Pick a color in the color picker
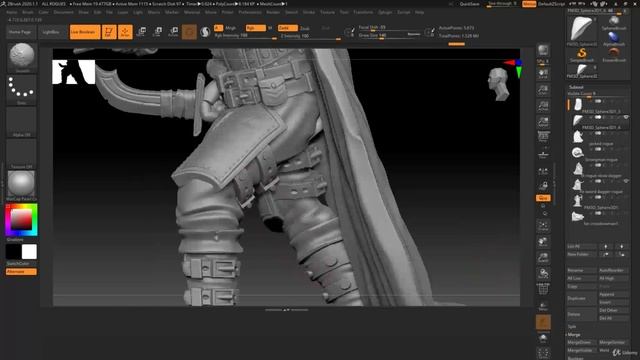Viewport: 640px width, 360px height. [21, 220]
